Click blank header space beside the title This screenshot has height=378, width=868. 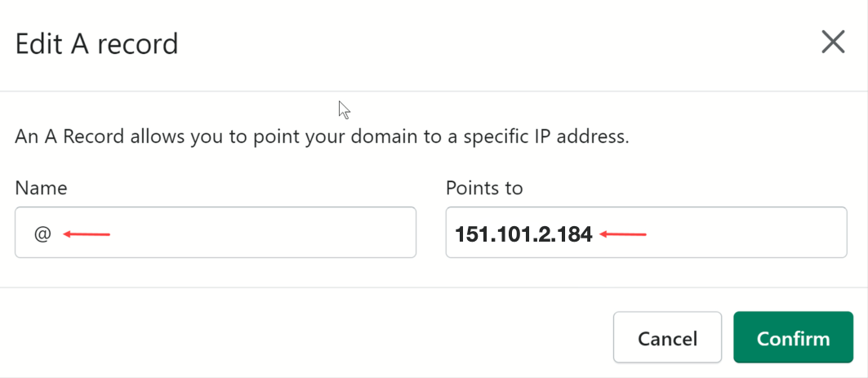pos(490,43)
